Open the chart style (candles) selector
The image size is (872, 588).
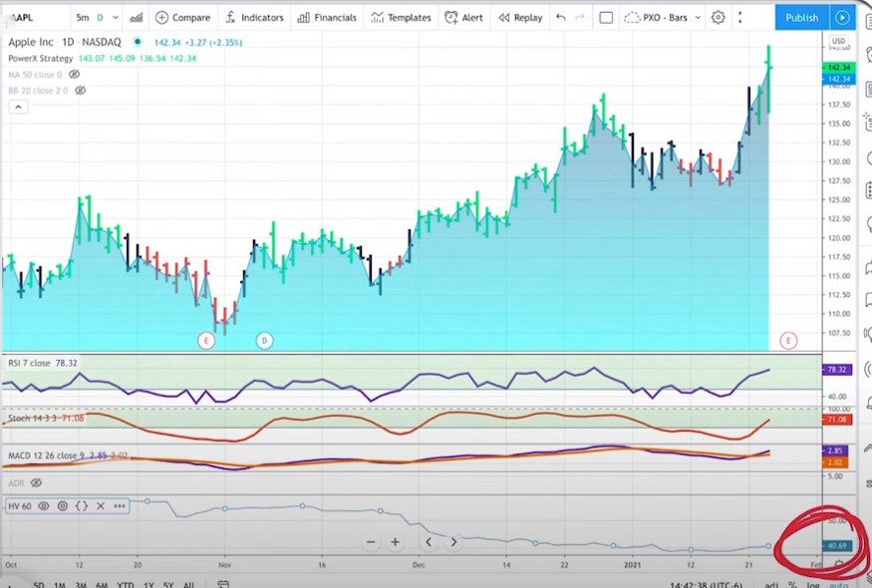(136, 18)
